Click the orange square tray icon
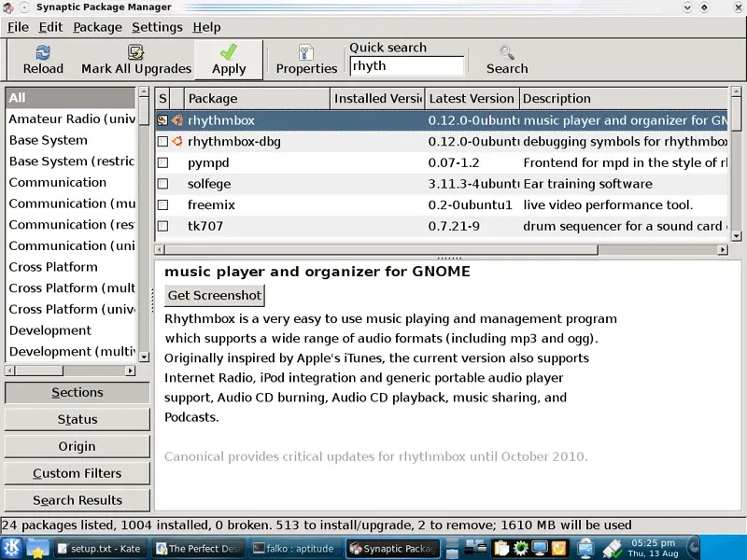 (558, 548)
